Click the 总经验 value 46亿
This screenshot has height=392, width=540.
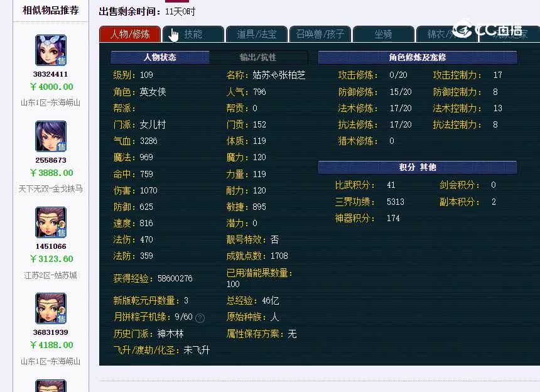[x=271, y=301]
